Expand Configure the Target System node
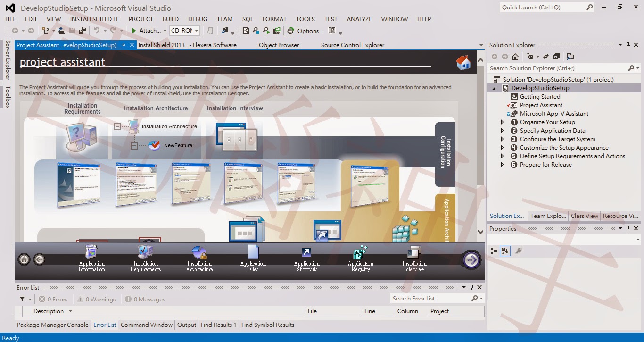This screenshot has width=644, height=342. coord(502,139)
